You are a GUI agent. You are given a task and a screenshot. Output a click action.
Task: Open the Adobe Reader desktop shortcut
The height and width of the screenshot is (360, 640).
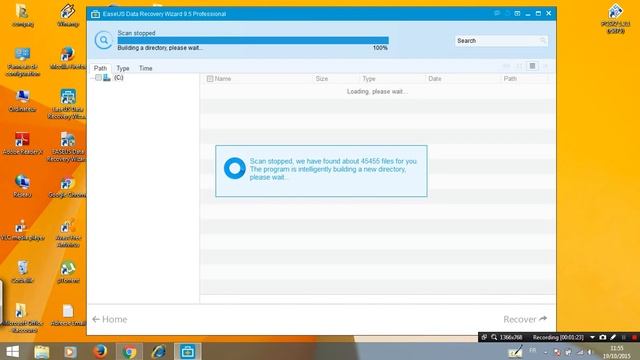pos(22,144)
